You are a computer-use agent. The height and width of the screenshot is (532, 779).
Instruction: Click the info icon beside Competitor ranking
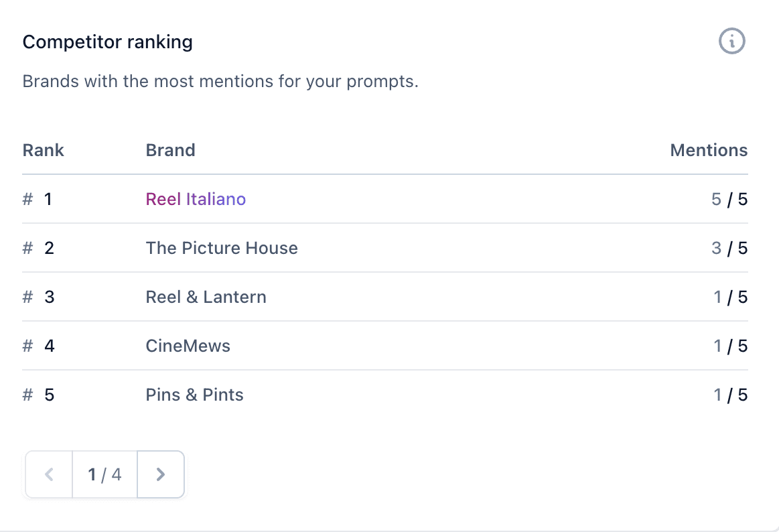click(x=731, y=42)
